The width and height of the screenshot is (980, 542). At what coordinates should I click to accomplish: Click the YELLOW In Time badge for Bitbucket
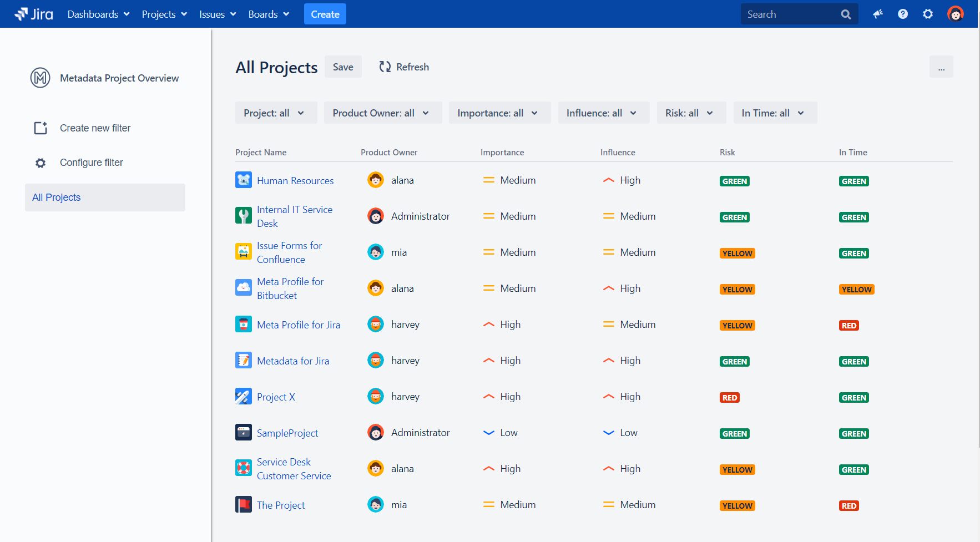[x=856, y=289]
